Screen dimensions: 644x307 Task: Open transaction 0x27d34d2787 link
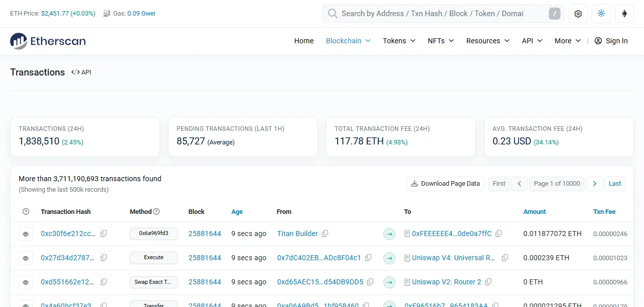(x=67, y=258)
